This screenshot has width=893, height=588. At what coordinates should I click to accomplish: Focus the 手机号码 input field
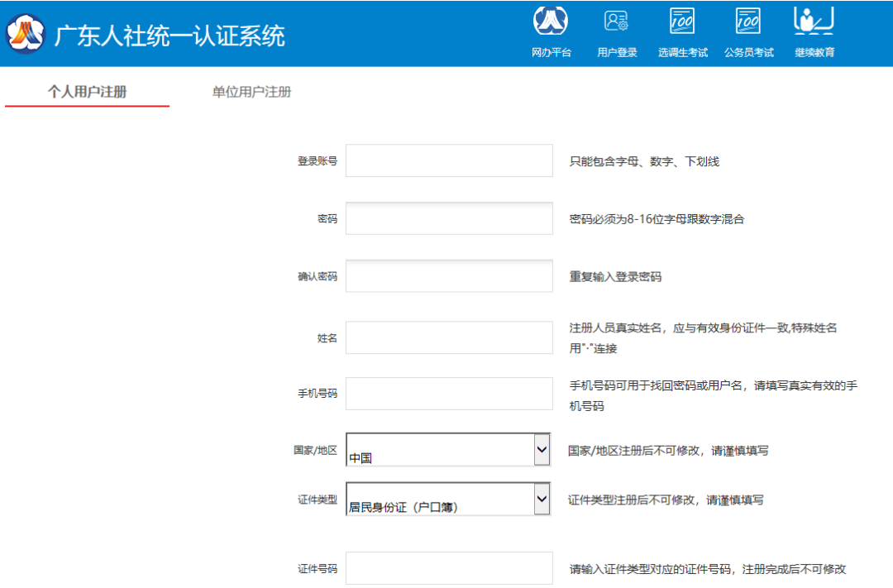click(449, 394)
